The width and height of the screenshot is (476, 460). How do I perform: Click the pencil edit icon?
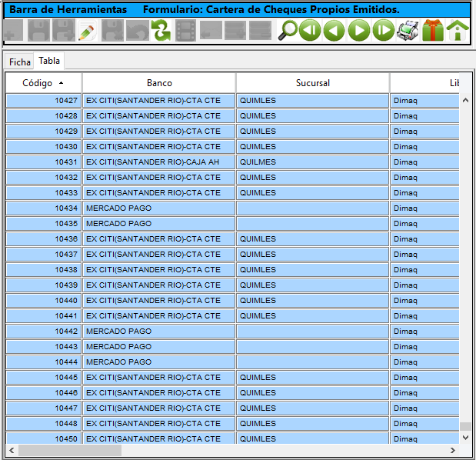click(87, 31)
